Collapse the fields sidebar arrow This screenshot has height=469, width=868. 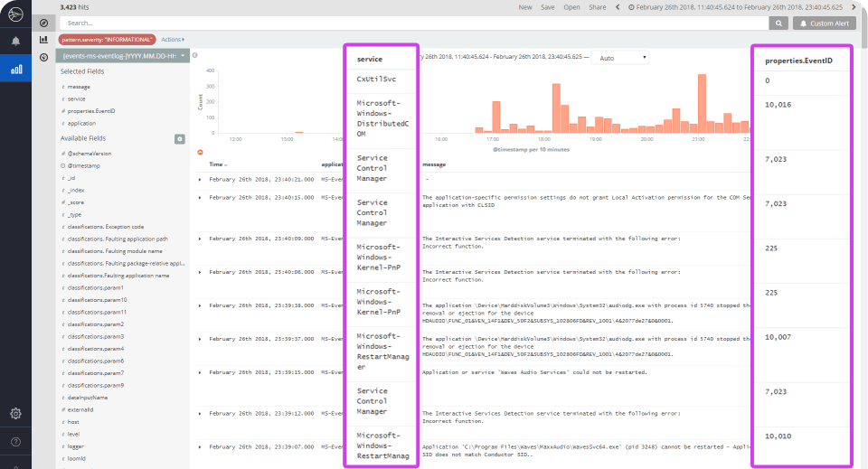click(x=195, y=55)
